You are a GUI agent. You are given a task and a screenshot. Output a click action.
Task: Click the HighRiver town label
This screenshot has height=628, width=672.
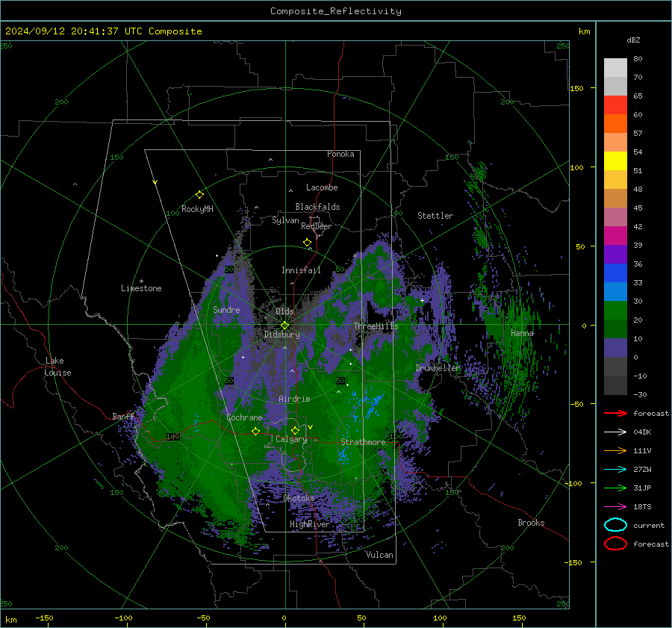click(309, 524)
